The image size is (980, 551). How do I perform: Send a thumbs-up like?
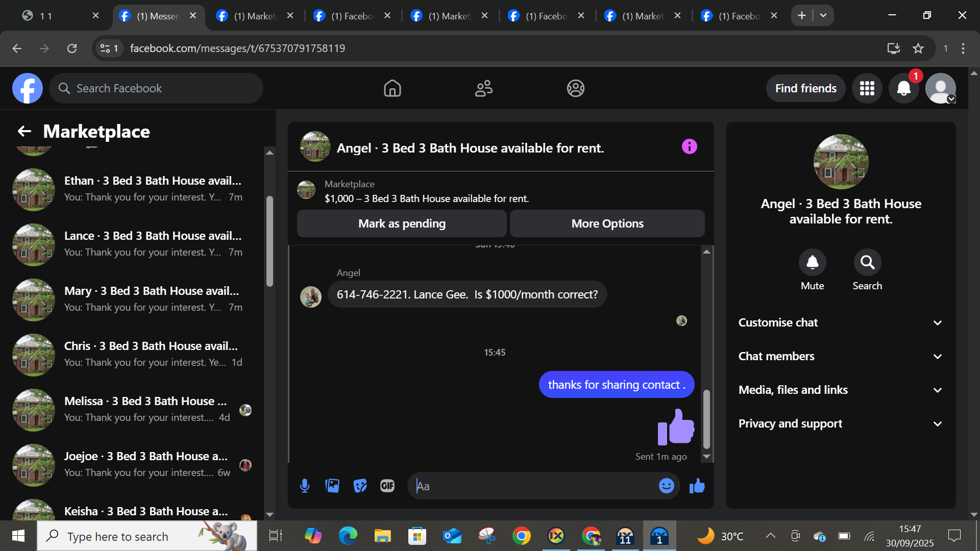pos(697,486)
